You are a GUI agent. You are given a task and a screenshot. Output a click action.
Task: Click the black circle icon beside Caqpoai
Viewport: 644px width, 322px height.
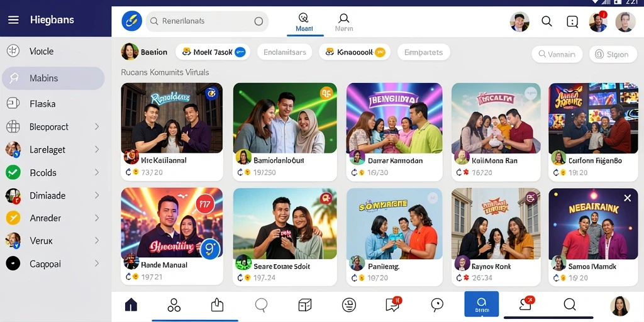click(x=13, y=264)
